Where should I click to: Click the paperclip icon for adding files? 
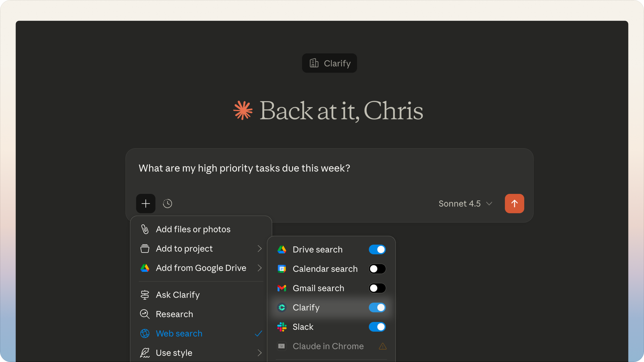click(x=145, y=229)
